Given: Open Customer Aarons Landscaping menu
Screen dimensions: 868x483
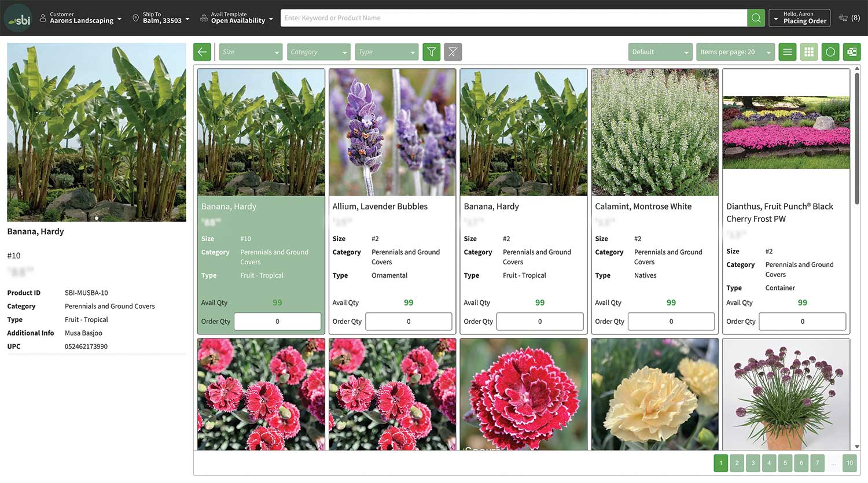Looking at the screenshot, I should pos(80,18).
